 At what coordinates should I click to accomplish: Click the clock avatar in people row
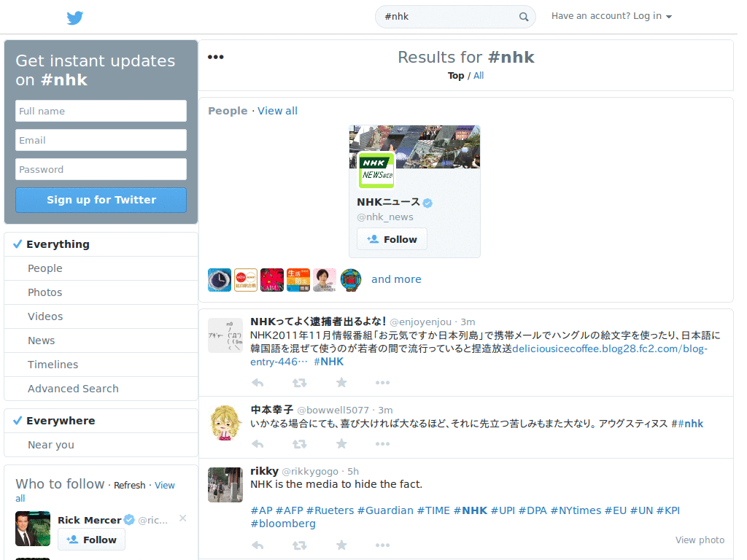click(220, 279)
